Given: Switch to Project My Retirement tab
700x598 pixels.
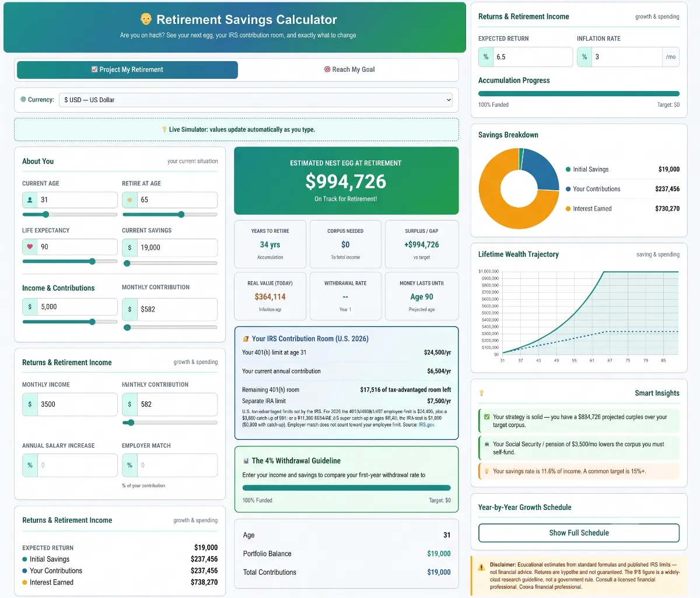Looking at the screenshot, I should coord(127,69).
